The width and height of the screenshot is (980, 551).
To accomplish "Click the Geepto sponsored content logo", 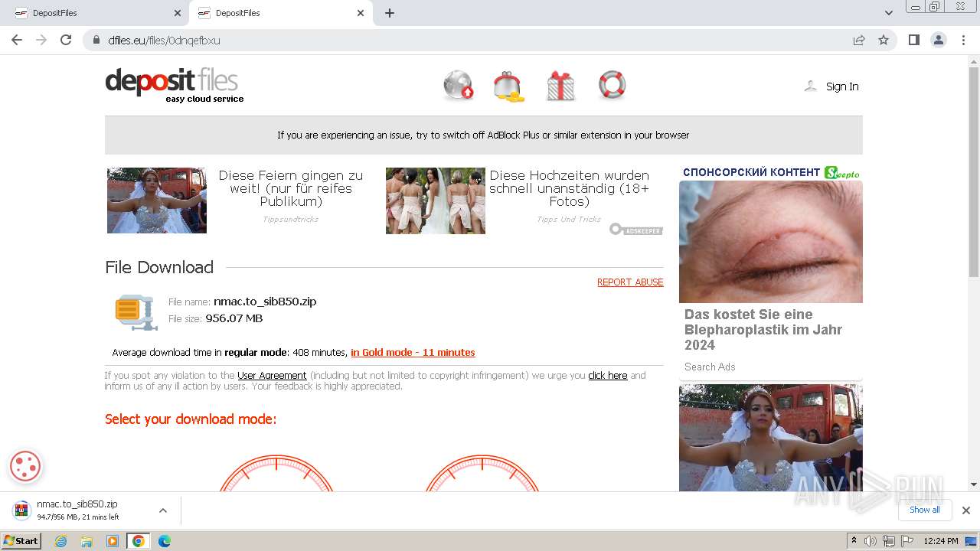I will (842, 173).
